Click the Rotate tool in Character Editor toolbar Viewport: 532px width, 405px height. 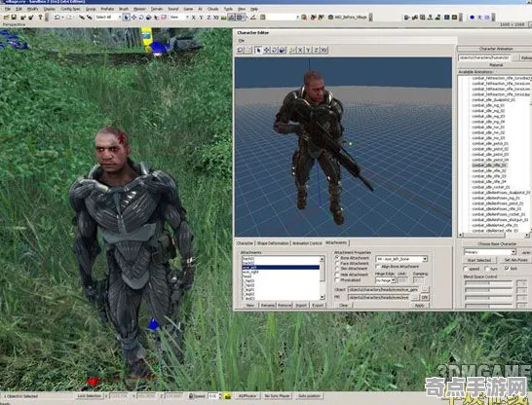coord(275,51)
